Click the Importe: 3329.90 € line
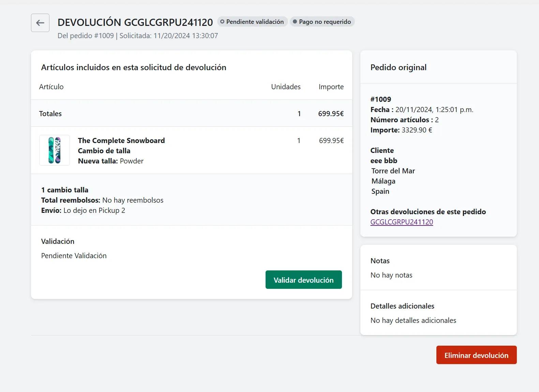The height and width of the screenshot is (392, 539). pos(401,130)
